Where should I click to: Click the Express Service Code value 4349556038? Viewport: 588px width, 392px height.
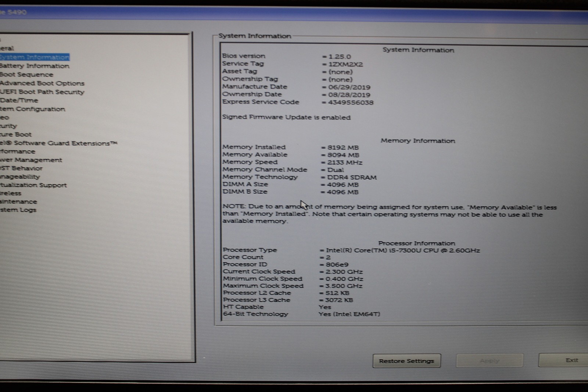[351, 103]
